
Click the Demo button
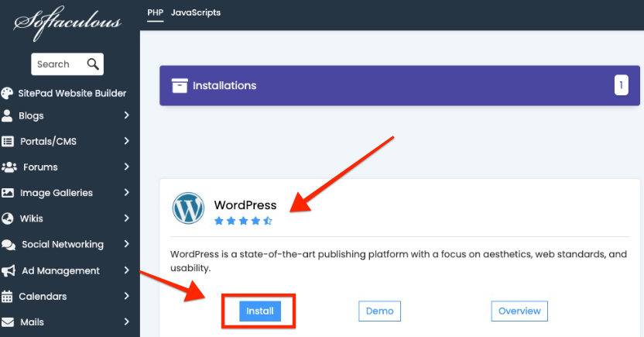379,311
